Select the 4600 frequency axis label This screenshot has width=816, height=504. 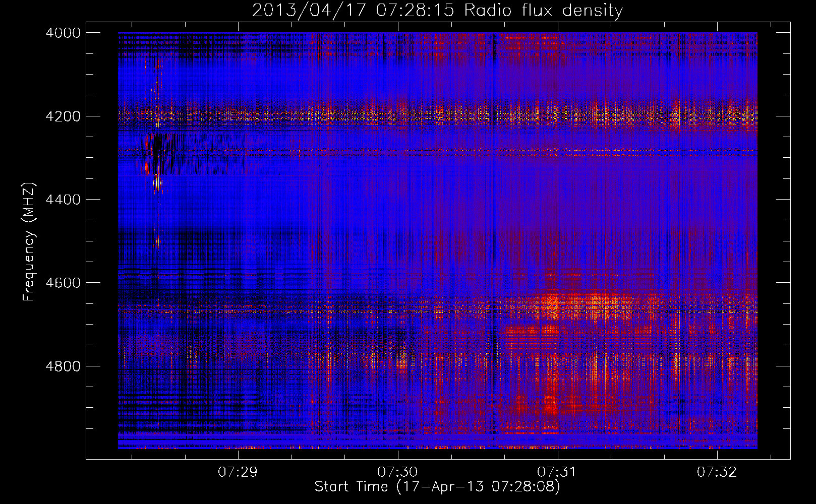[x=63, y=283]
